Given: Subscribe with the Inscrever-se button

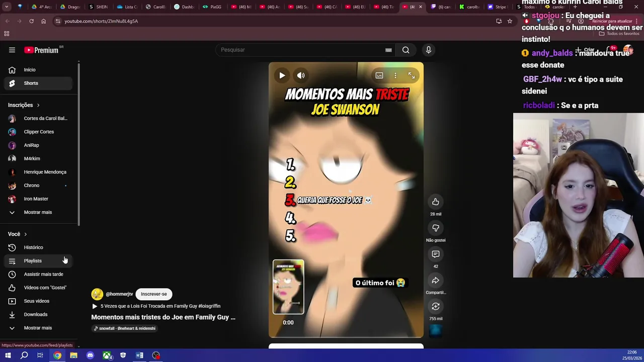Looking at the screenshot, I should tap(154, 294).
